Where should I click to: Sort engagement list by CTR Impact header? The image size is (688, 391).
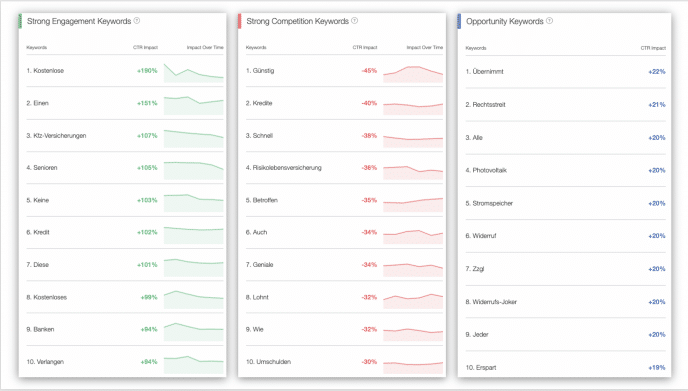[x=145, y=47]
